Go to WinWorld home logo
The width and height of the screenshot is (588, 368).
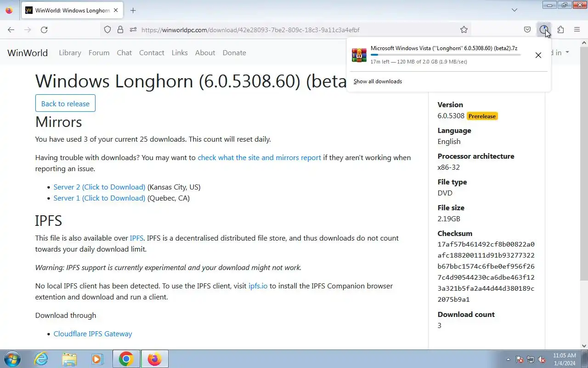click(x=28, y=52)
